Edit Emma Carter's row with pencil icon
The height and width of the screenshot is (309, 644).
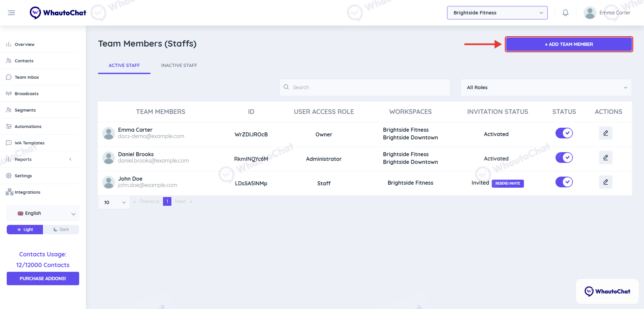(x=606, y=133)
